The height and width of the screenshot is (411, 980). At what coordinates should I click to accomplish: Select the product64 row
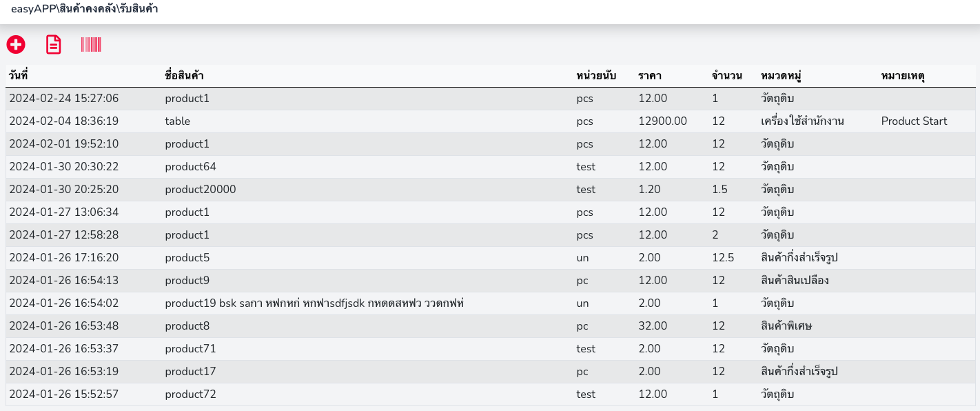pos(191,167)
